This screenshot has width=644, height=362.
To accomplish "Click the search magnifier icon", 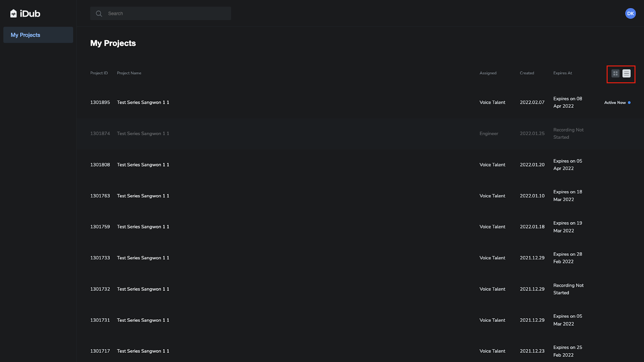I will 99,14.
